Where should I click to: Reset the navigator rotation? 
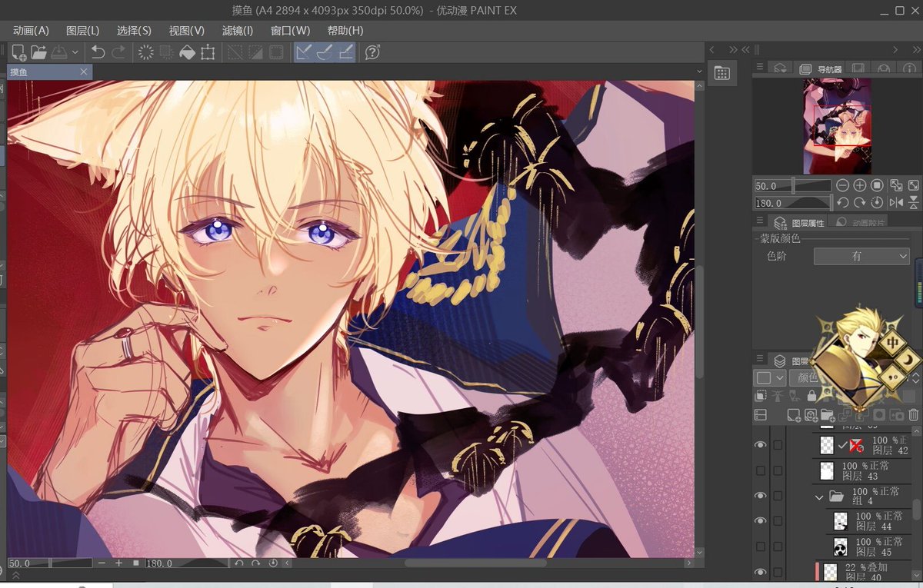(x=877, y=203)
